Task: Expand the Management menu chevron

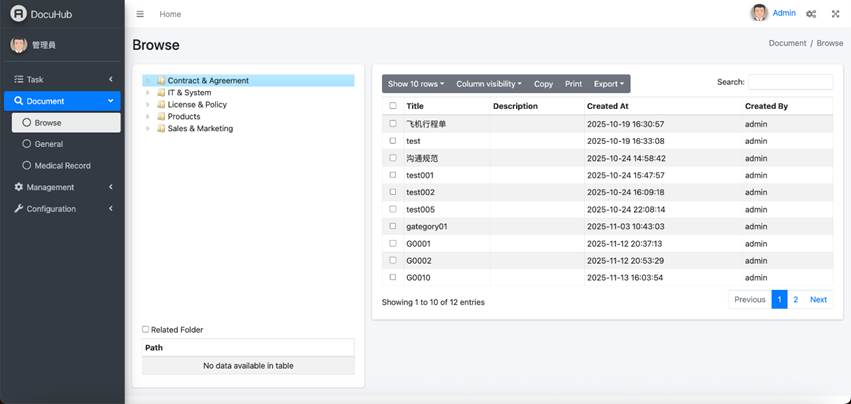Action: pyautogui.click(x=111, y=187)
